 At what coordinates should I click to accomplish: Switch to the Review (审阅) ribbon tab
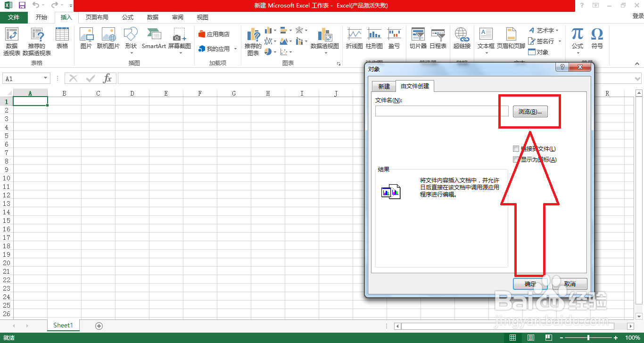[x=178, y=17]
